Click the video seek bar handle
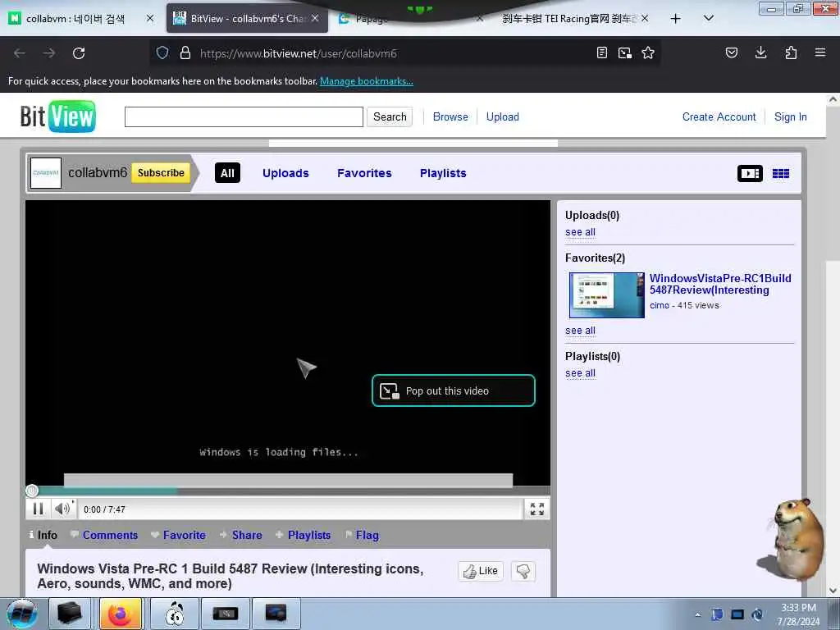840x630 pixels. click(32, 491)
